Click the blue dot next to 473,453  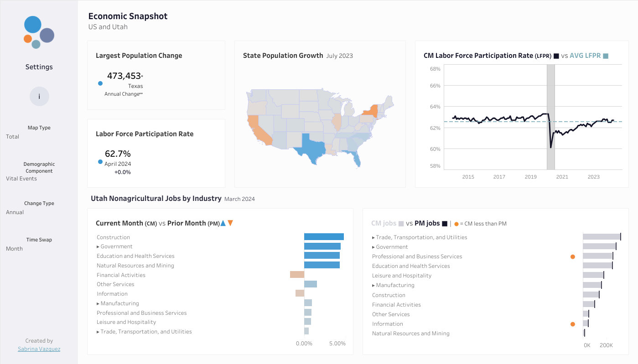(x=100, y=83)
